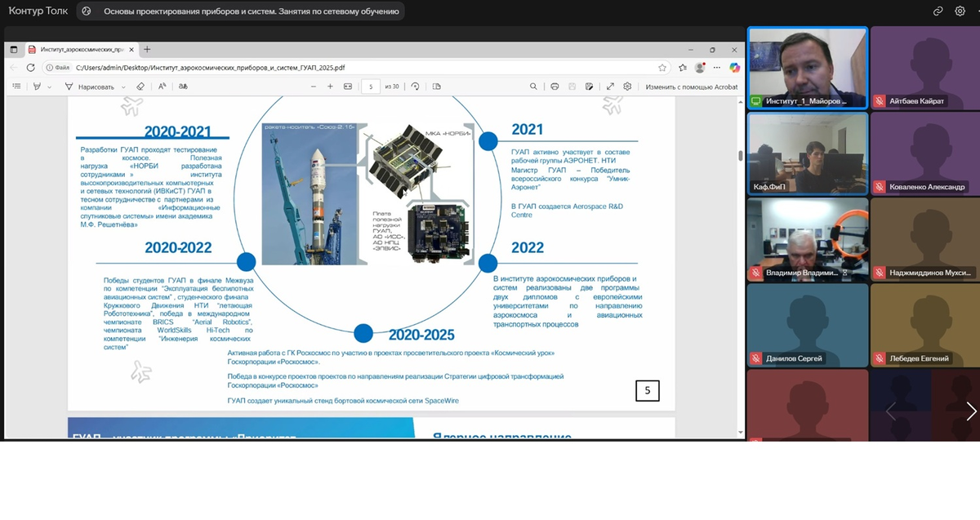Screen dimensions: 980x520
Task: Click Изменить с помощью Acrobat button
Action: (x=691, y=87)
